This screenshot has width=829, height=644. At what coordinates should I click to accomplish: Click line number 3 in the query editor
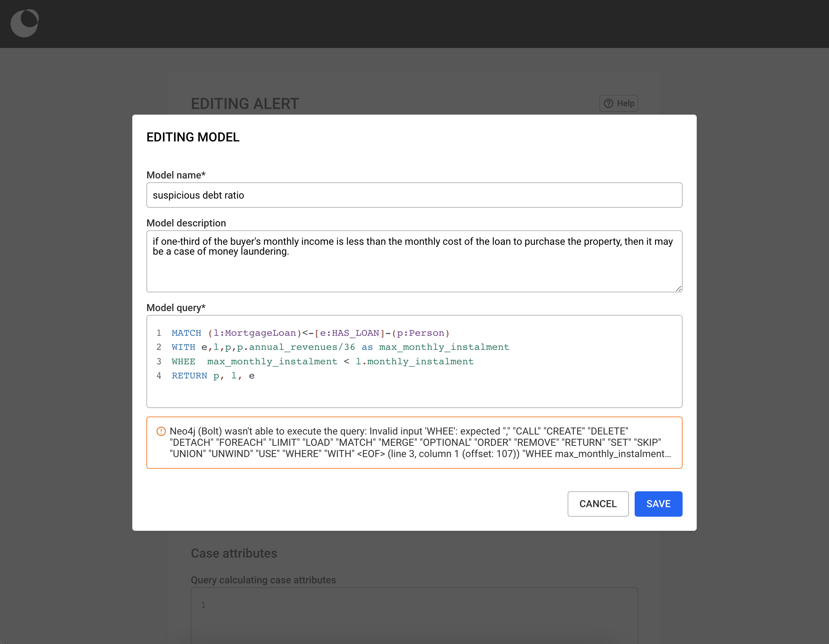[159, 361]
